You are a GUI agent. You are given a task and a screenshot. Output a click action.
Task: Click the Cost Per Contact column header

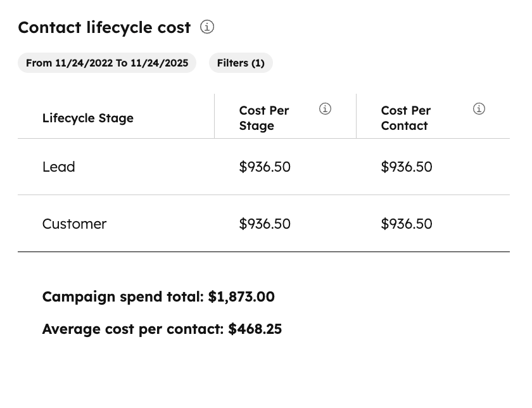406,118
